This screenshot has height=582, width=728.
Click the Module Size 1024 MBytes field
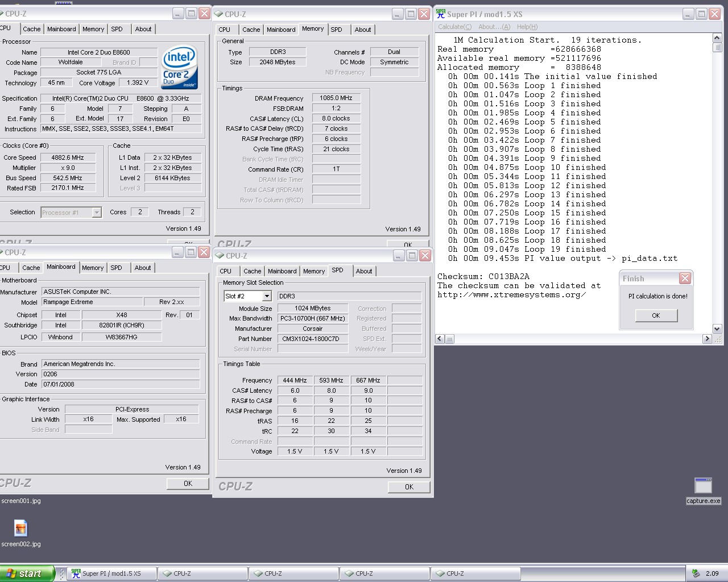313,308
